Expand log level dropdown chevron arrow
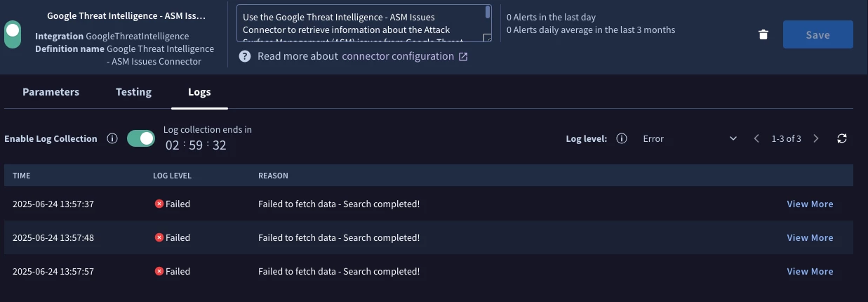The width and height of the screenshot is (868, 302). 733,138
